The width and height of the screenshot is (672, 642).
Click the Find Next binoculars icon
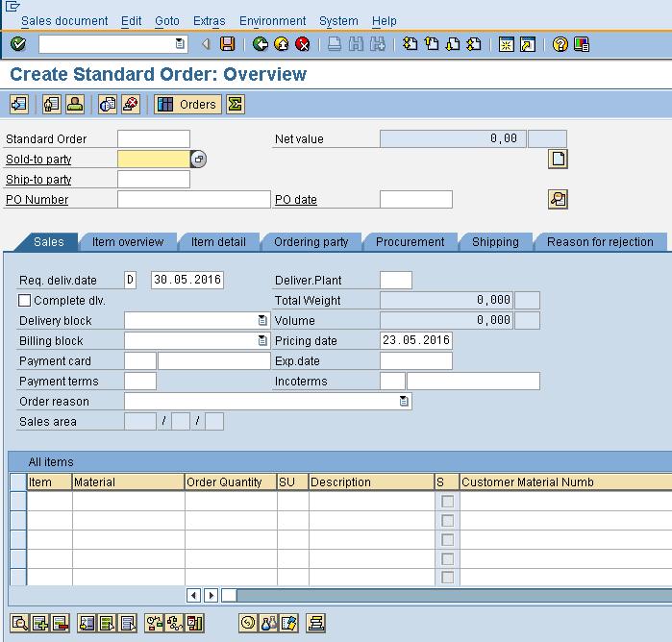pos(377,43)
